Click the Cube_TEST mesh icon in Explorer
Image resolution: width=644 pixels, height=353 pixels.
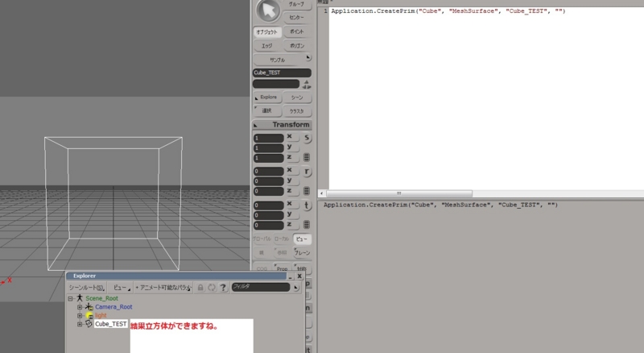(x=89, y=324)
